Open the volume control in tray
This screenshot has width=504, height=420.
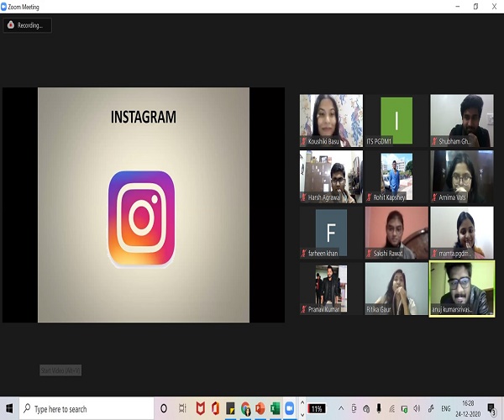[417, 408]
